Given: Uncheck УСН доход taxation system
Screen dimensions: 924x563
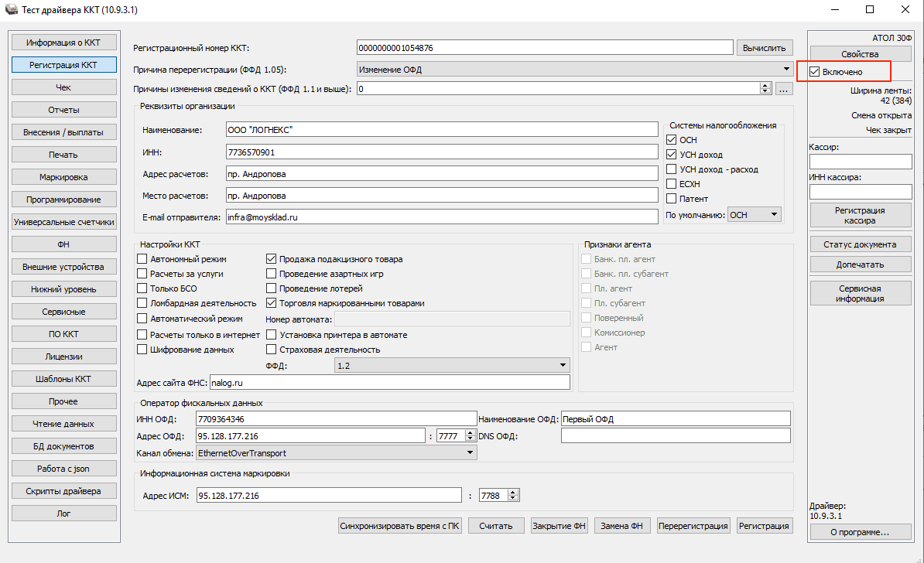Looking at the screenshot, I should point(672,155).
